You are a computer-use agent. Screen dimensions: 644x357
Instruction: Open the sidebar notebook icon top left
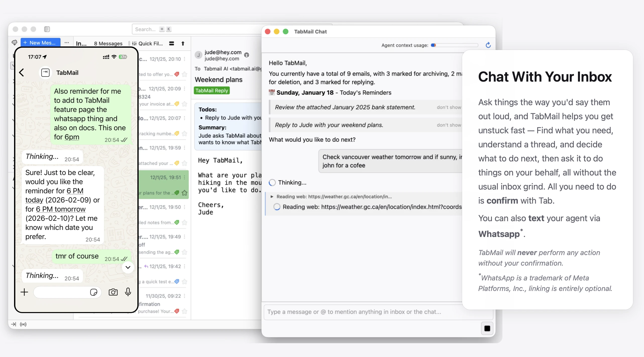click(x=47, y=29)
